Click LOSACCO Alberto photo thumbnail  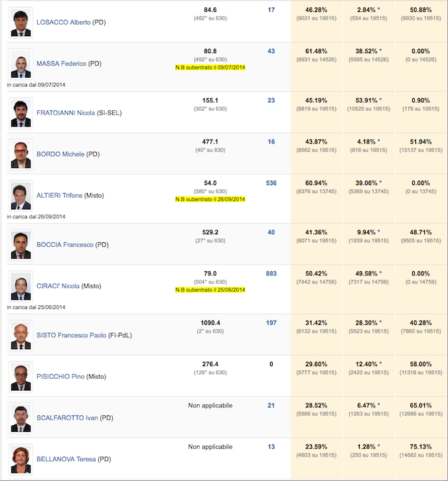click(x=21, y=23)
